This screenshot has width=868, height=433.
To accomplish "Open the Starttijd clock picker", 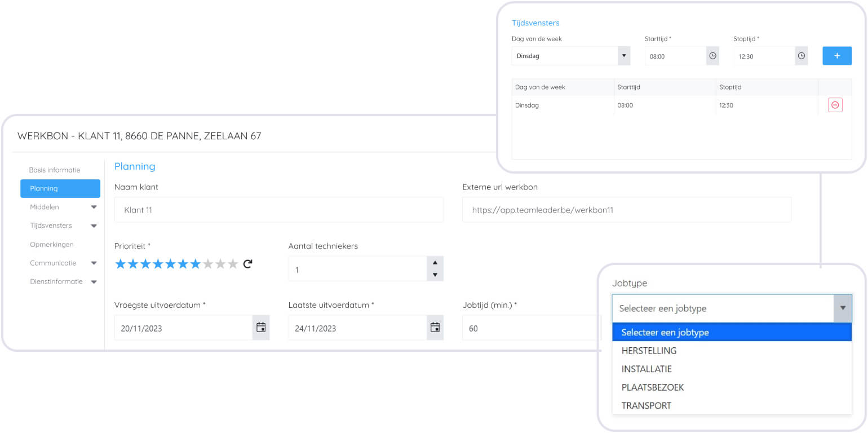I will [x=712, y=56].
